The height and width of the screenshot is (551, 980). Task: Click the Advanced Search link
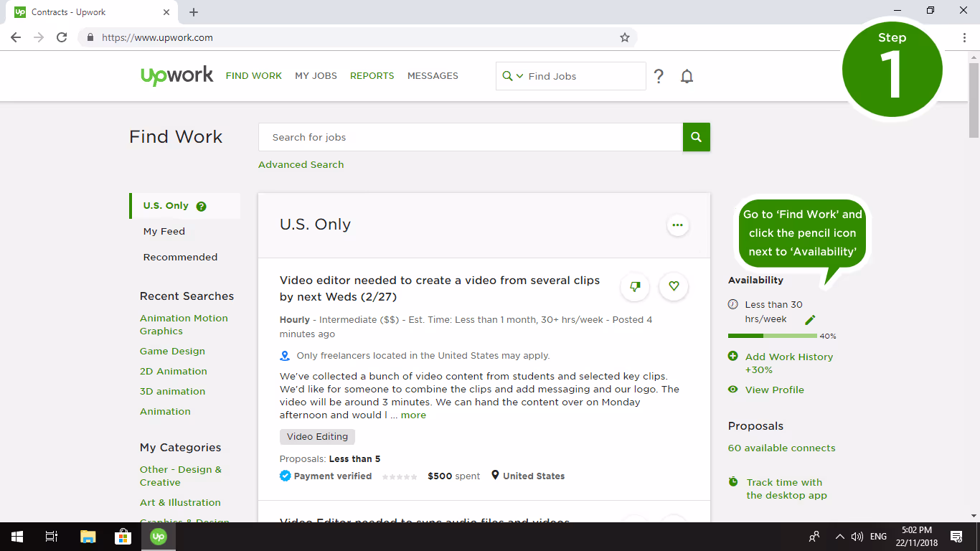point(301,165)
